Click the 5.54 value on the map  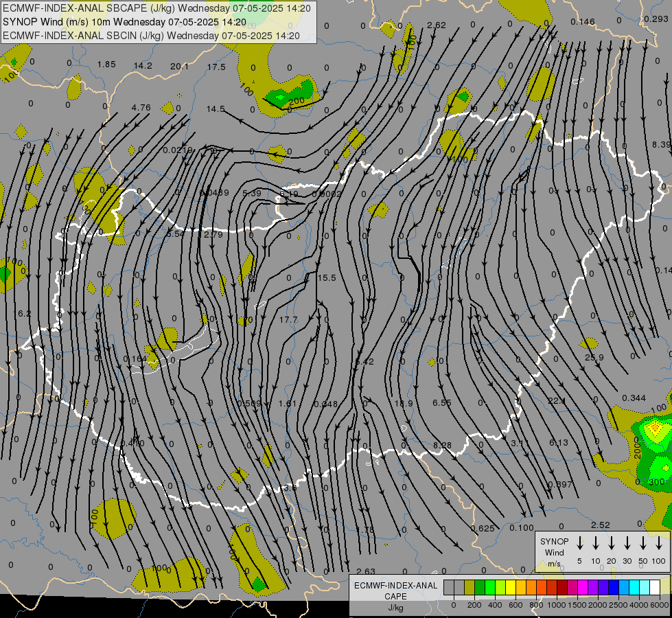click(176, 233)
